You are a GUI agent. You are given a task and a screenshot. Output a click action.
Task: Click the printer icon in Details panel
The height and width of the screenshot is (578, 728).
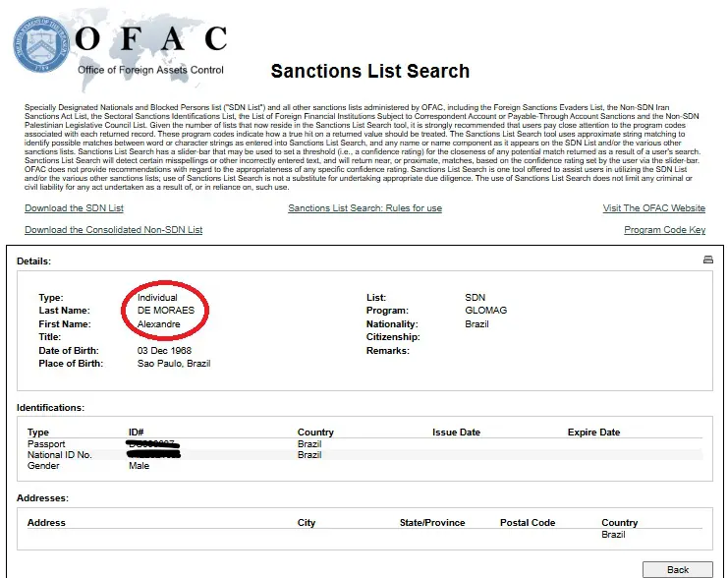(x=707, y=260)
